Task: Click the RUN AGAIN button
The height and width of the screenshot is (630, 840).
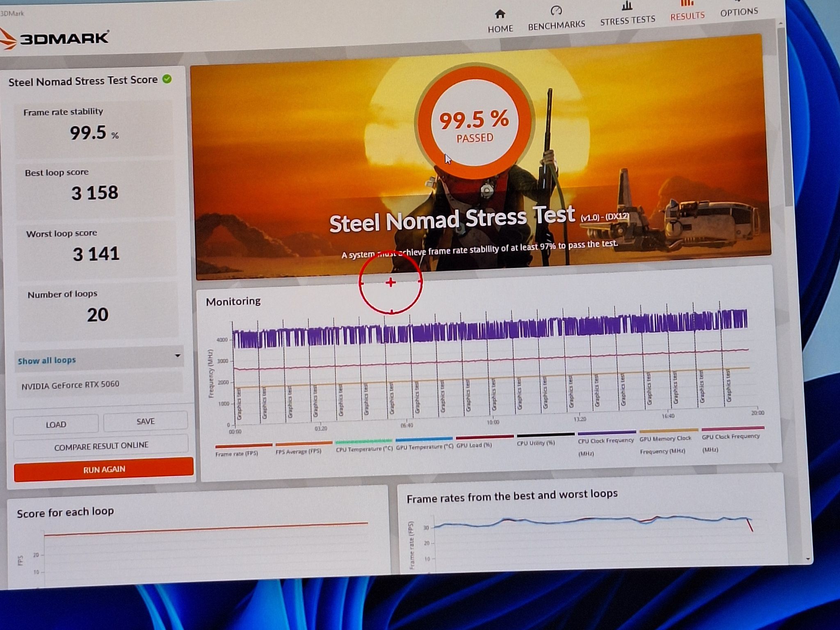Action: pos(104,469)
